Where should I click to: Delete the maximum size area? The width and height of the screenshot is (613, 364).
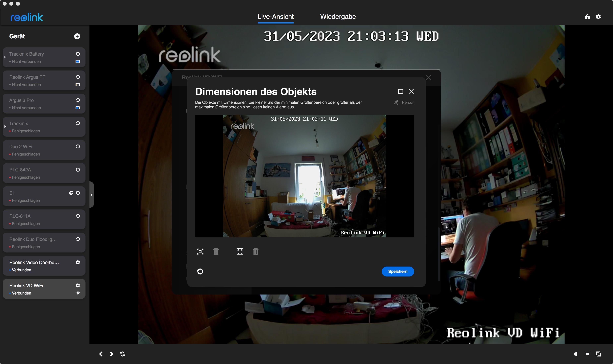click(256, 252)
